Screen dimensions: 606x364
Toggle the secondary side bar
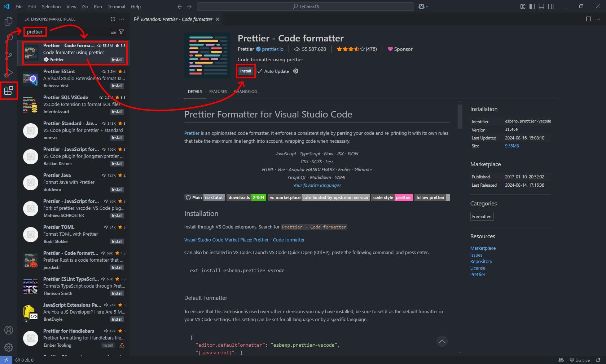coord(551,6)
